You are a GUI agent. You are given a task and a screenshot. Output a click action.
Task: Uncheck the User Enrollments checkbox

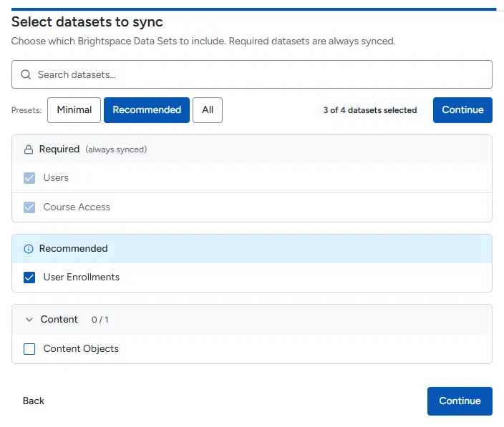pyautogui.click(x=29, y=278)
